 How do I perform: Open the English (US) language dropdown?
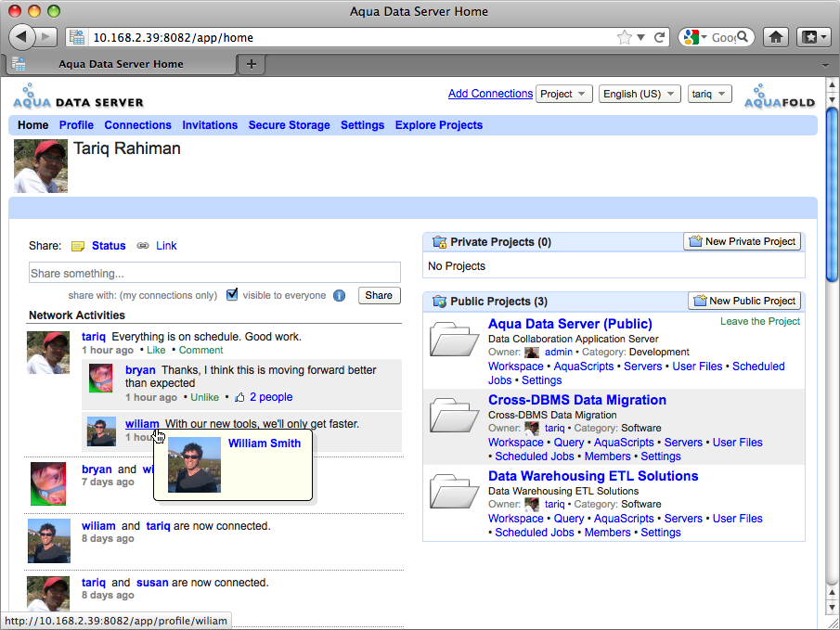click(x=640, y=94)
